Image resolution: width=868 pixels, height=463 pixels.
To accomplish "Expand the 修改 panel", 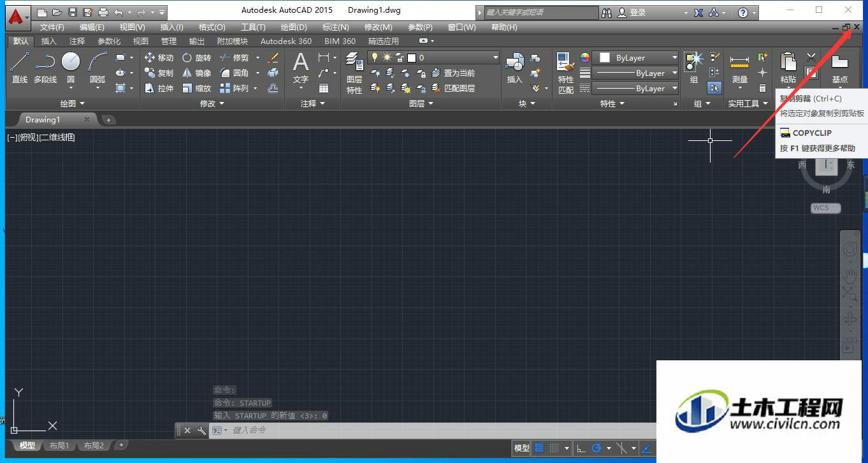I will (212, 103).
